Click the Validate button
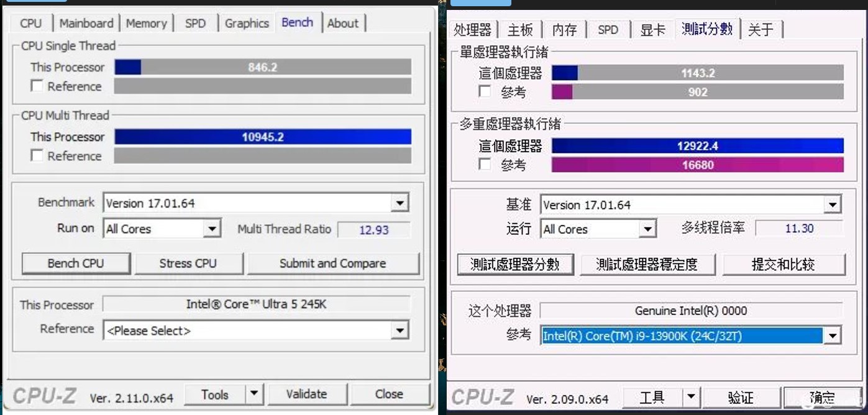 (x=306, y=394)
